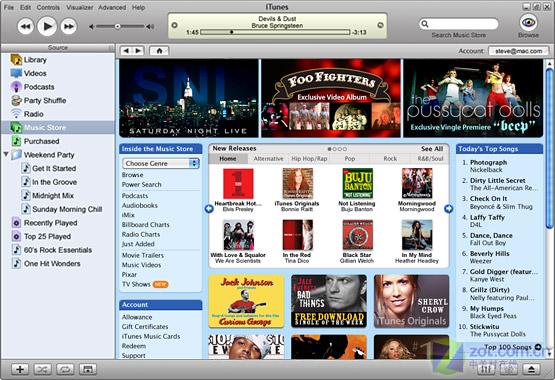Click the low volume speaker icon
The image size is (555, 380).
pyautogui.click(x=91, y=27)
